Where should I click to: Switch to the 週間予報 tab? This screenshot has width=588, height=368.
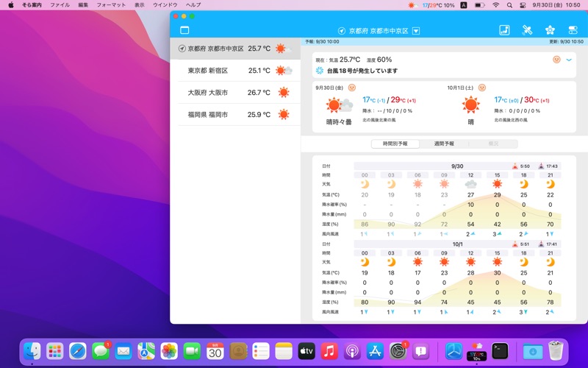444,144
